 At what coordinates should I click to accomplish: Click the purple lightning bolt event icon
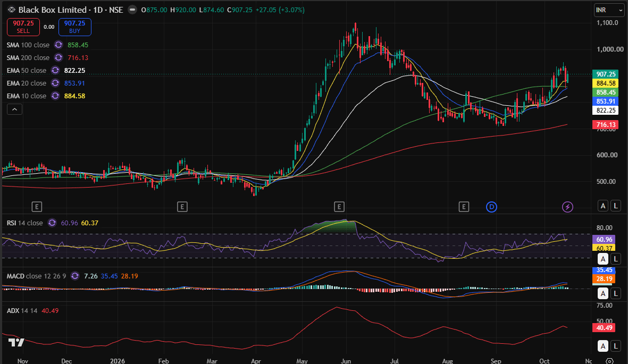(x=567, y=207)
